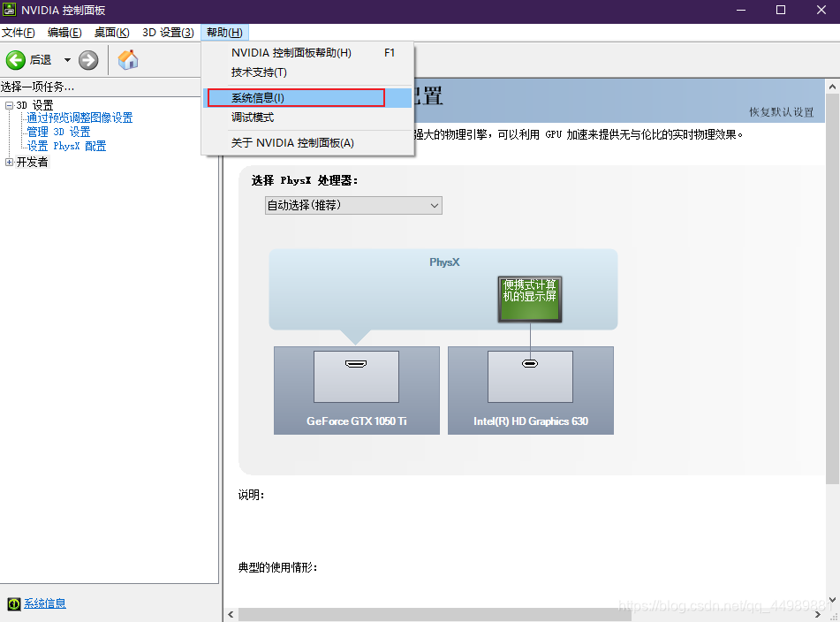
Task: Click the Intel HD Graphics 630 connector port icon
Action: tap(530, 364)
